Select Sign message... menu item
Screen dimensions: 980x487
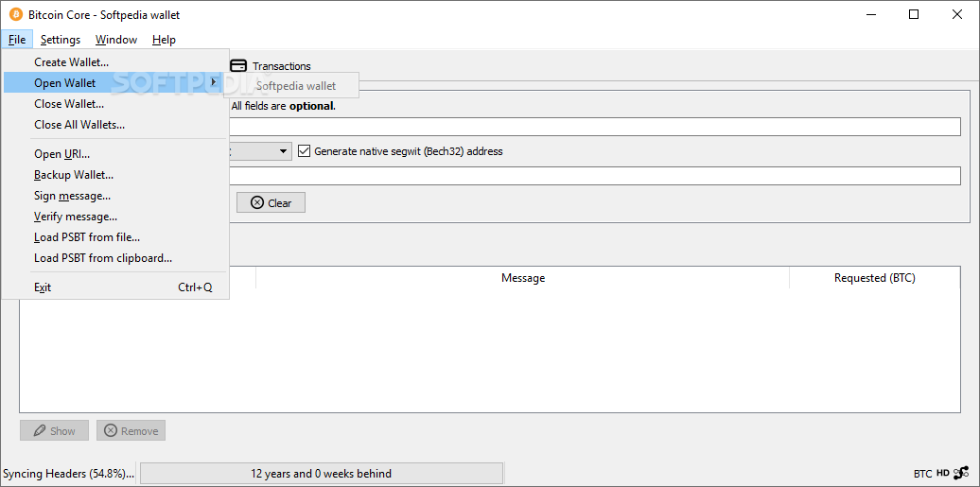[115, 196]
